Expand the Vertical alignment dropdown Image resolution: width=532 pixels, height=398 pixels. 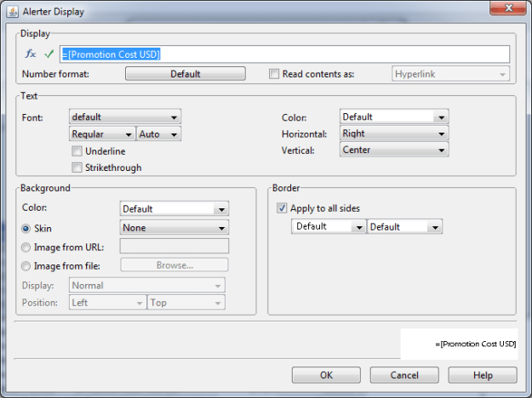[393, 150]
